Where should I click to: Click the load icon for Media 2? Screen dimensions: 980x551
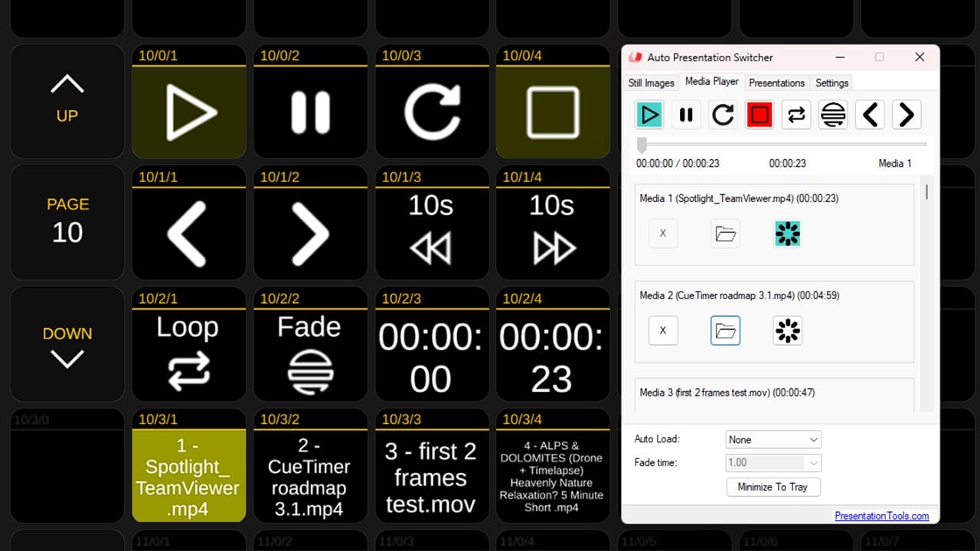pyautogui.click(x=788, y=331)
